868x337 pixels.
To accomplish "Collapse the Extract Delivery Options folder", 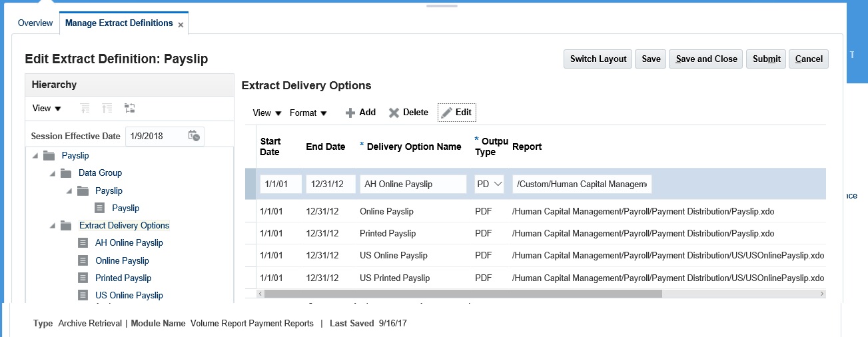I will [x=53, y=226].
